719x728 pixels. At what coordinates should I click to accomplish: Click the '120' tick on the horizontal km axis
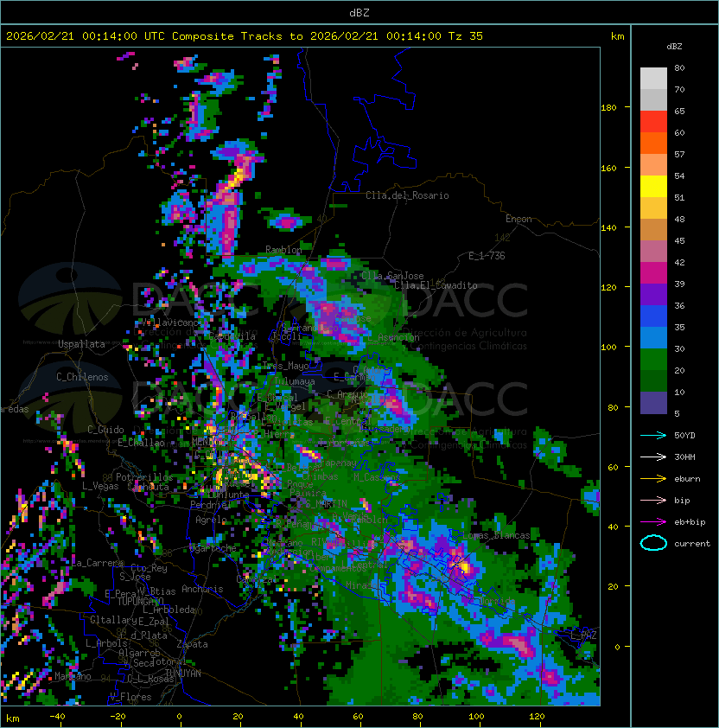tap(537, 717)
